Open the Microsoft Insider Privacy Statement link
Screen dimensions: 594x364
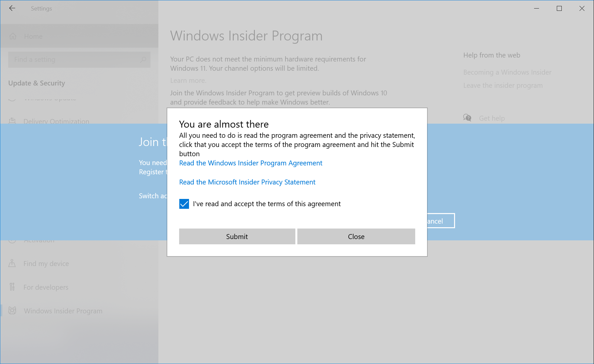(x=247, y=182)
